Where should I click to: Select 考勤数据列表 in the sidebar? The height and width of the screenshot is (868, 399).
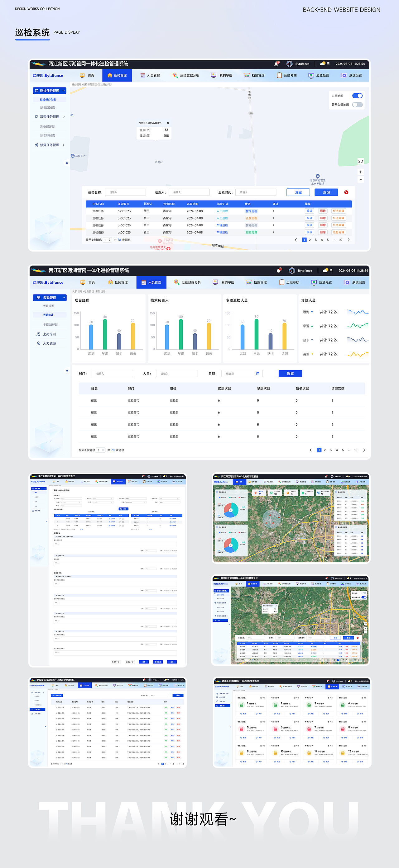(x=50, y=324)
